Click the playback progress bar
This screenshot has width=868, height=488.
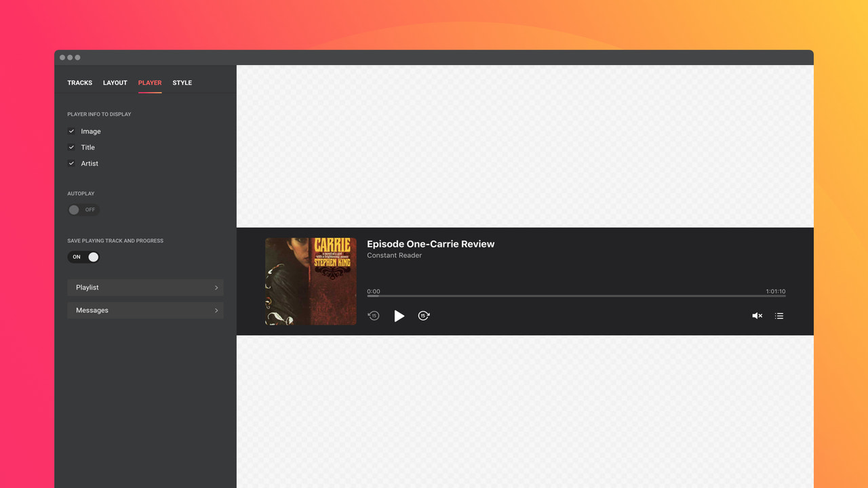click(576, 296)
